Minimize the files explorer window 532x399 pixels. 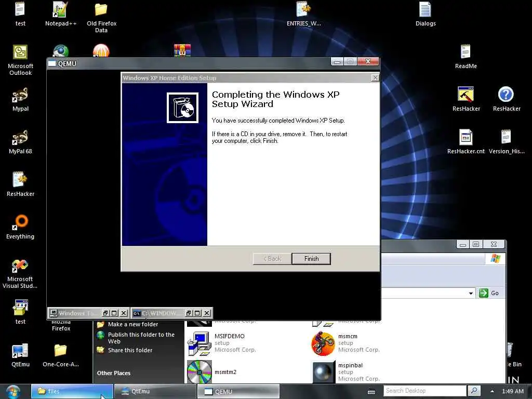pos(463,245)
